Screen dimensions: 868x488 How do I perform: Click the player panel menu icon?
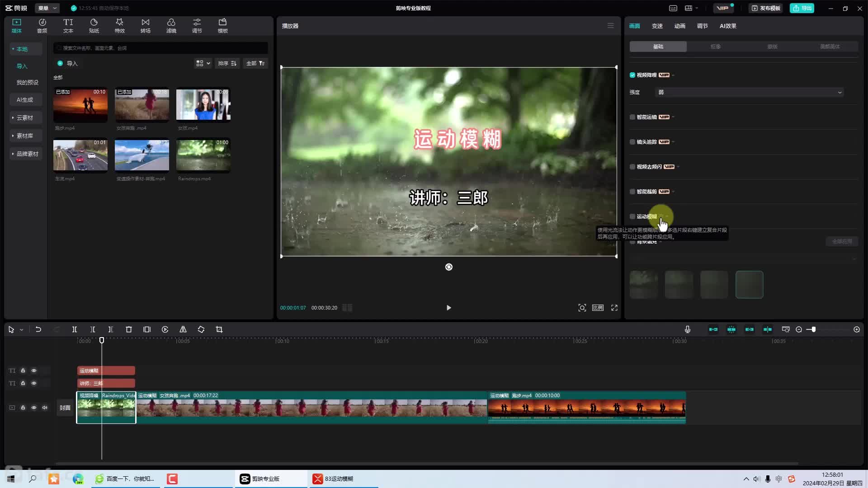(611, 26)
